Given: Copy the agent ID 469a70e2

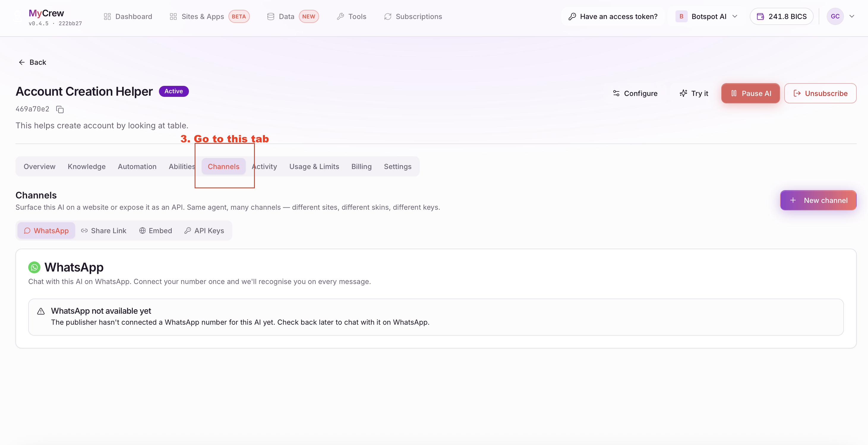Looking at the screenshot, I should (x=60, y=110).
